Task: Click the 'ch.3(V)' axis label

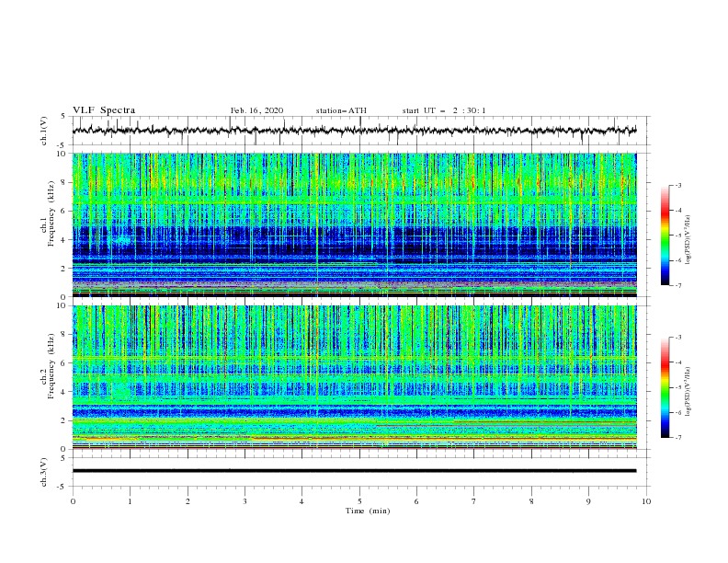Action: point(44,472)
